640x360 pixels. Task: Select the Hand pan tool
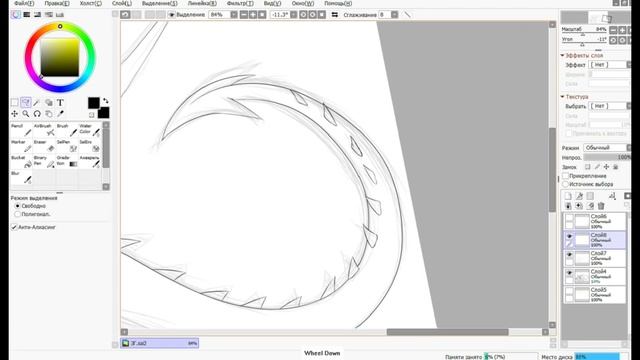(x=49, y=113)
